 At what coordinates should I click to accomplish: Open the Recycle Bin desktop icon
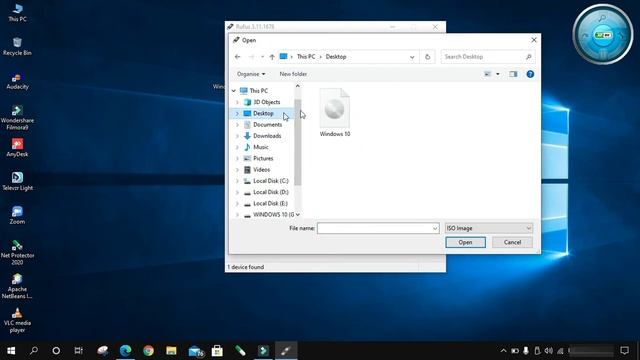click(17, 46)
